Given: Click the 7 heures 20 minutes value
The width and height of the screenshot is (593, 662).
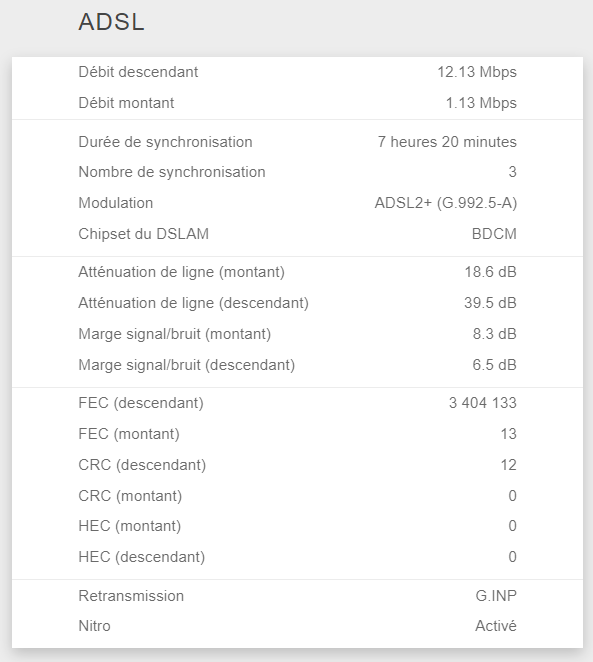Looking at the screenshot, I should tap(447, 142).
